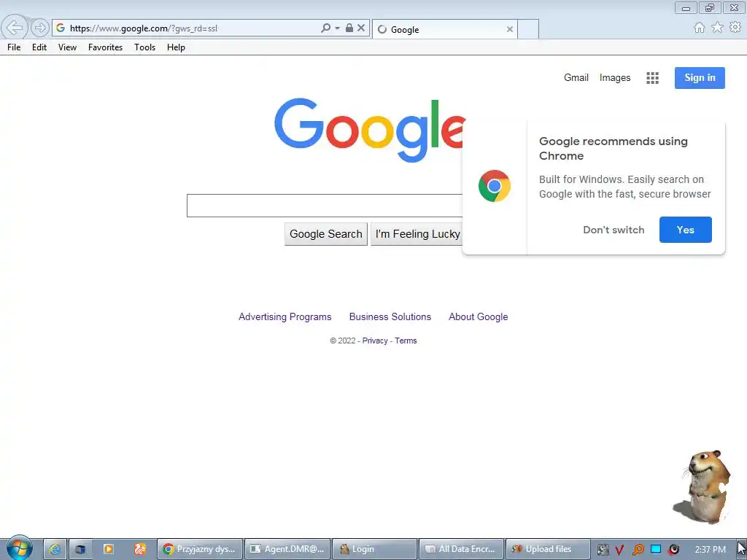Click the round red-black system tray icon

tap(673, 550)
